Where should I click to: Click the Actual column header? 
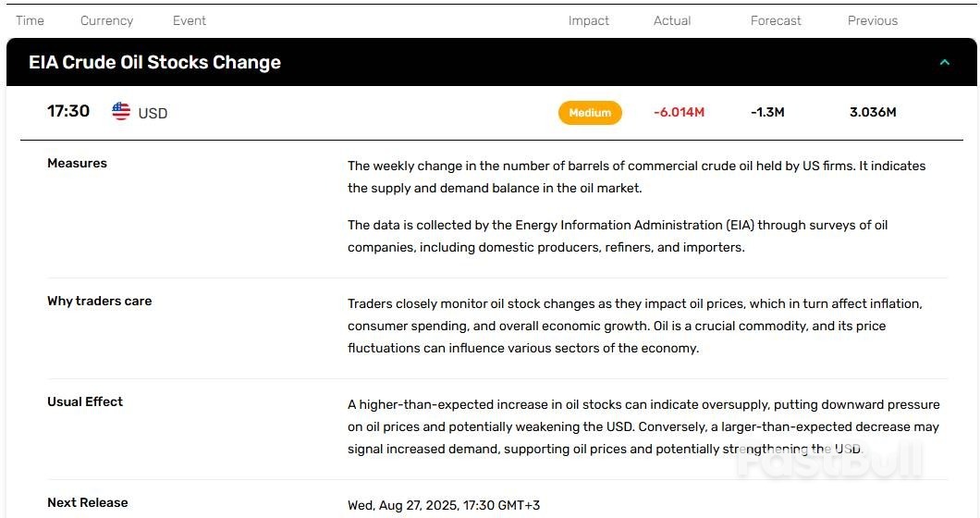coord(672,20)
